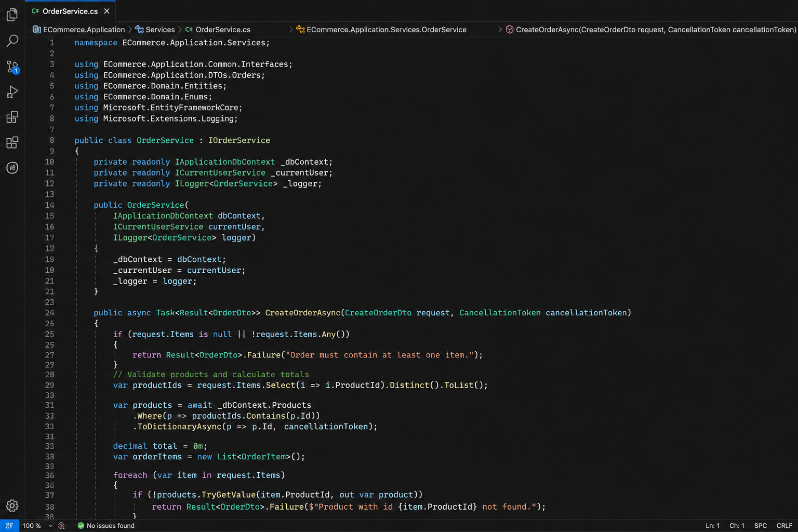This screenshot has height=532, width=798.
Task: Click the 'using ECommerce.Domain.Enums;' line
Action: 143,97
